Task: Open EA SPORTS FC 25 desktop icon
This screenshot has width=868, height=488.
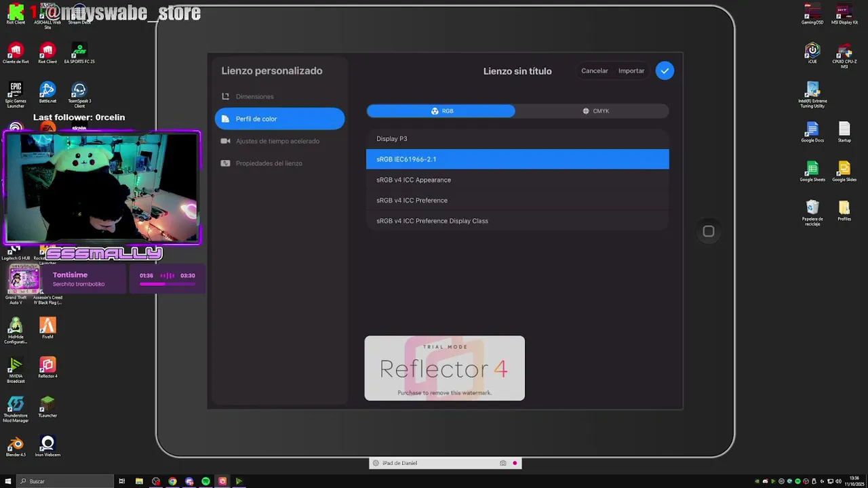Action: 79,53
